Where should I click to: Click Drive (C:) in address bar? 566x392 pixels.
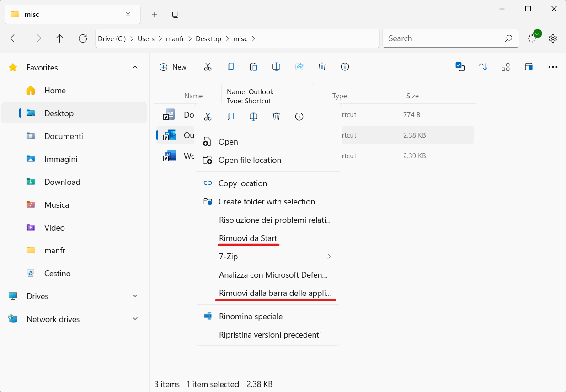point(112,38)
